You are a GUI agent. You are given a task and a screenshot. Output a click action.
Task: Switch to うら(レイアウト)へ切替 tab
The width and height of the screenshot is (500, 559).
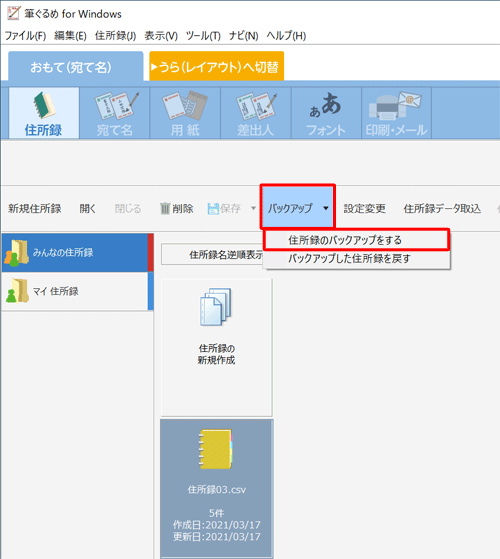click(217, 66)
